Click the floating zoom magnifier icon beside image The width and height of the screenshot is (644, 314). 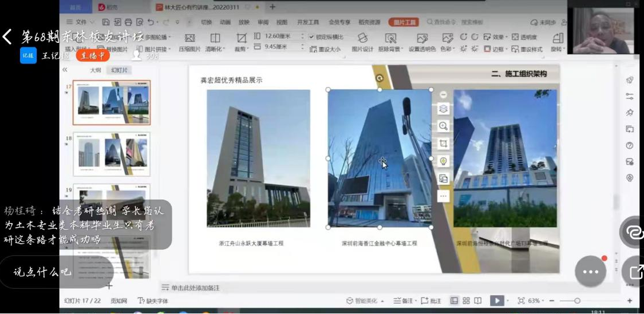tap(443, 126)
